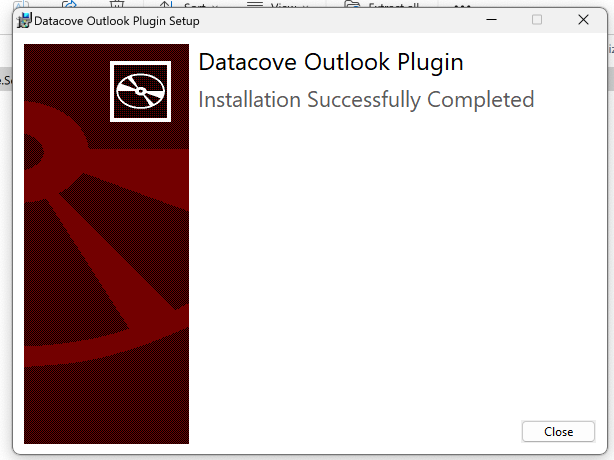614x460 pixels.
Task: Click the Sort icon in the background toolbar
Action: (165, 4)
